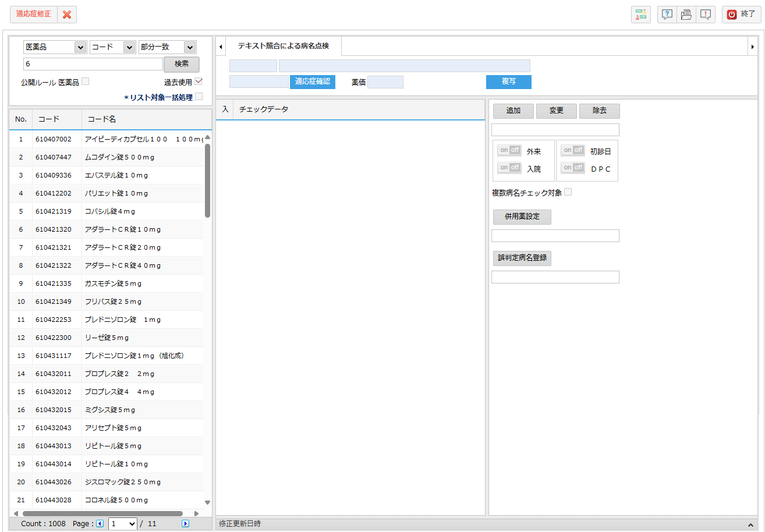Select row リーゼ錠５ｍｇ
The image size is (765, 532).
coord(107,338)
